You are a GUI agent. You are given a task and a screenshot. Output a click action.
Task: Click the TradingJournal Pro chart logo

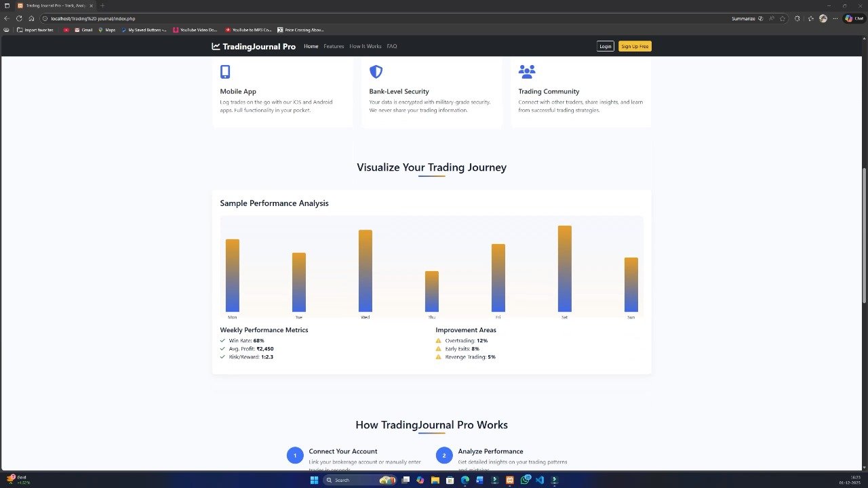(x=216, y=47)
